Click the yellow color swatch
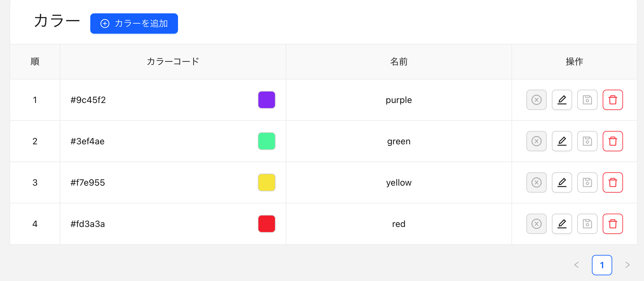The width and height of the screenshot is (644, 281). (x=266, y=182)
